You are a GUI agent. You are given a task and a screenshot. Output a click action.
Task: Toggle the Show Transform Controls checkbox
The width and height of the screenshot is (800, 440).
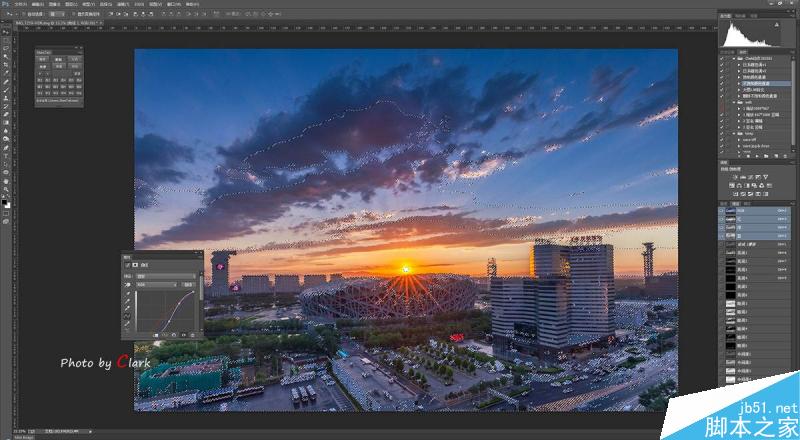(x=74, y=14)
